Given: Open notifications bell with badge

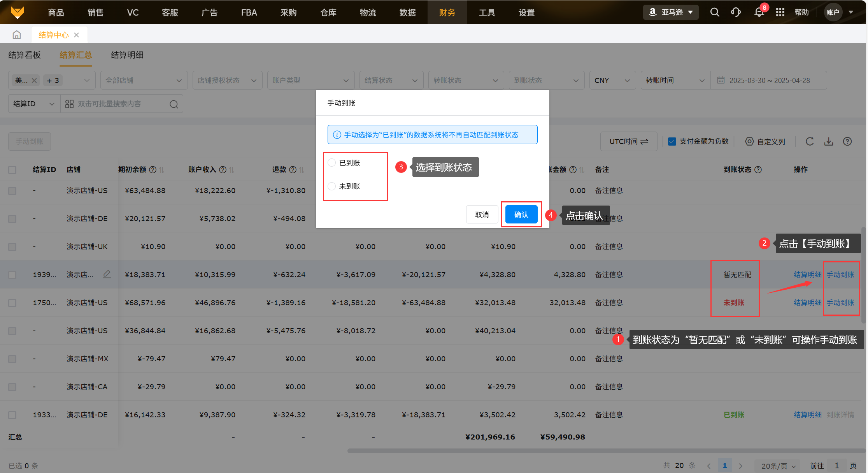Looking at the screenshot, I should click(x=759, y=12).
